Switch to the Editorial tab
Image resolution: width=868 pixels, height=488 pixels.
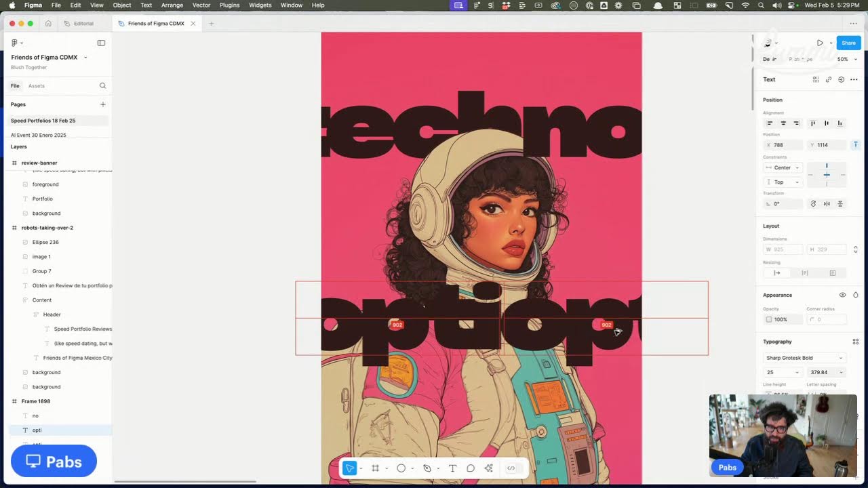(x=84, y=24)
